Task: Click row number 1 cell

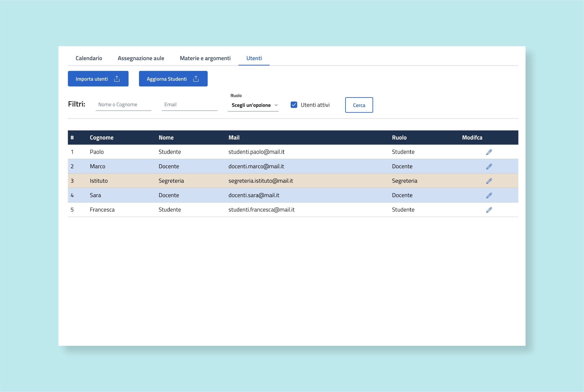Action: click(x=72, y=152)
